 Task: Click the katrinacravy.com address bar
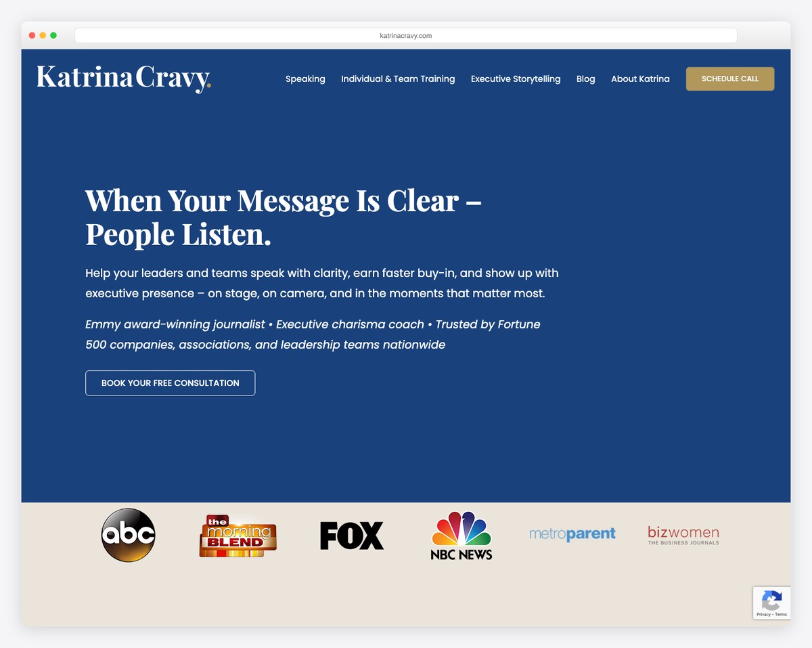pyautogui.click(x=405, y=35)
